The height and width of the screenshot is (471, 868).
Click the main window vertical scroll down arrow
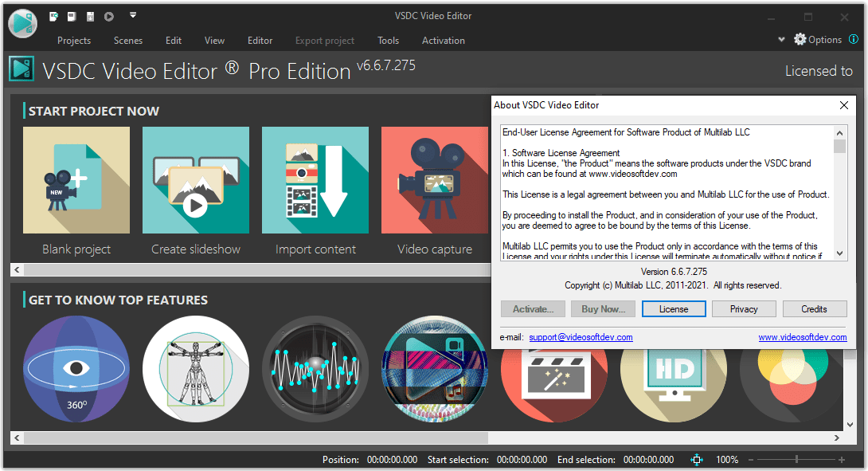[850, 425]
